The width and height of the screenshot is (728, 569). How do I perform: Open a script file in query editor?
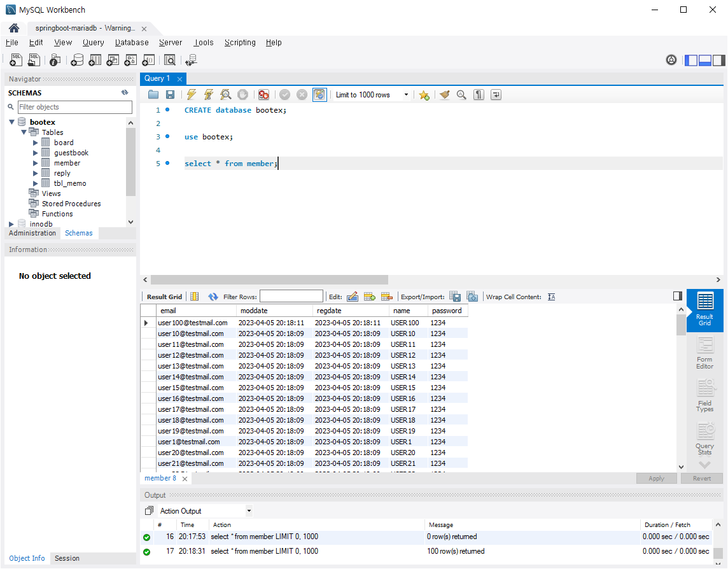[x=153, y=95]
